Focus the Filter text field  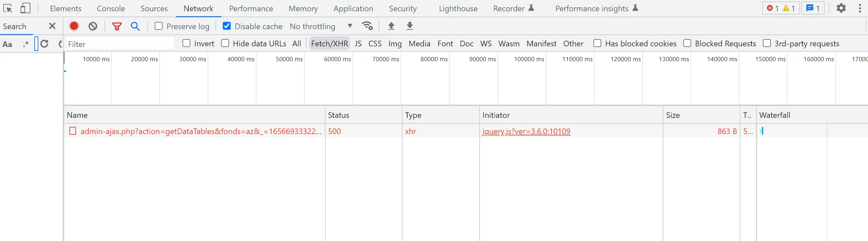click(x=120, y=44)
